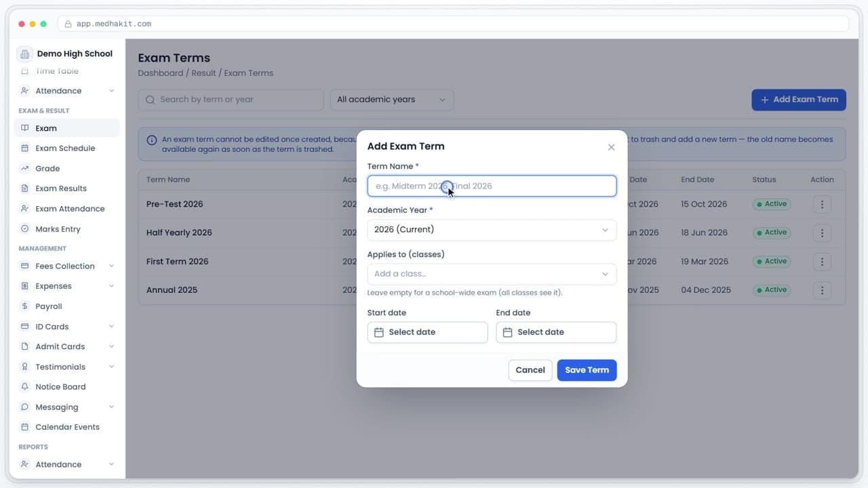Open the Add a class dropdown
Image resolution: width=868 pixels, height=488 pixels.
(492, 274)
